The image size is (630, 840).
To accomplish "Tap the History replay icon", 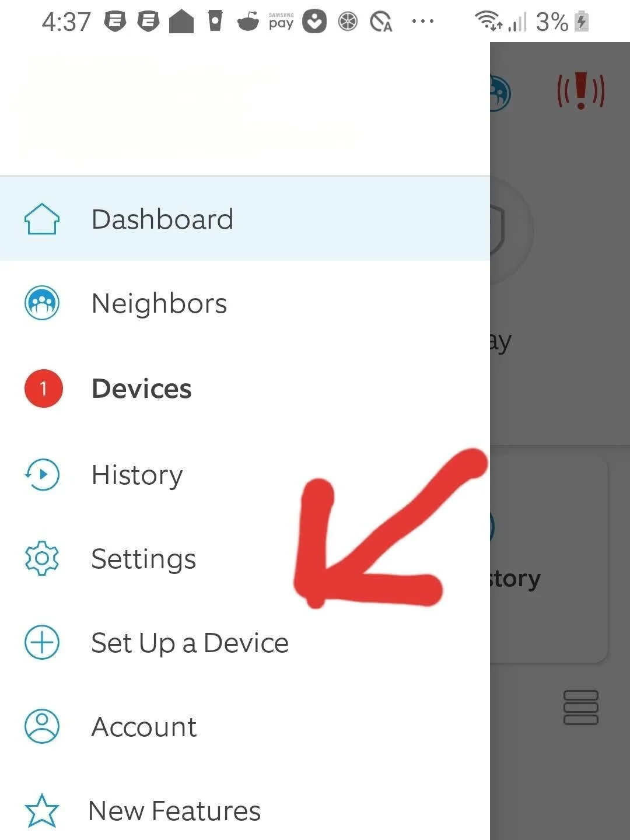I will pos(42,474).
